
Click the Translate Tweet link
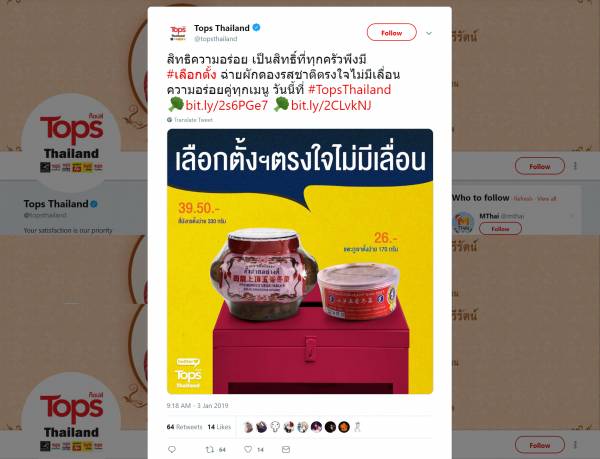click(193, 120)
